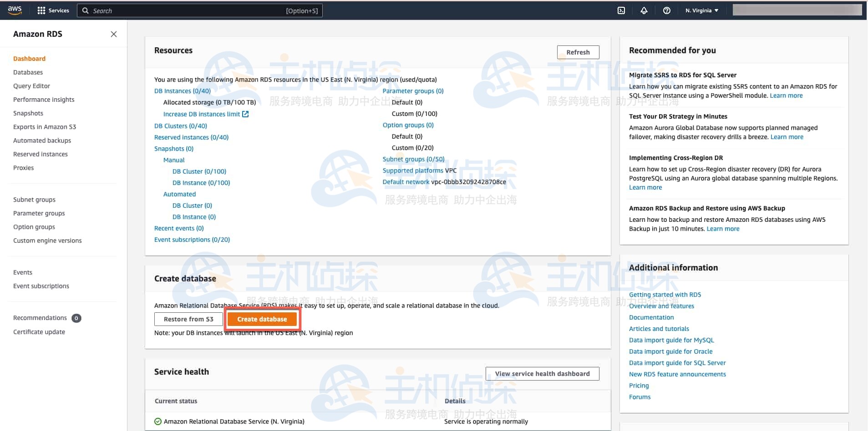Open View service health dashboard
This screenshot has width=868, height=431.
coord(542,374)
